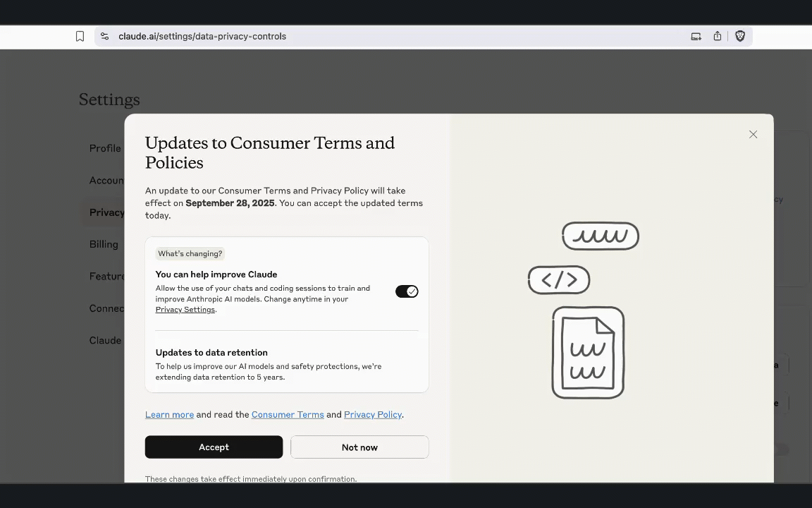Click the bookmark icon in the toolbar

pos(80,36)
